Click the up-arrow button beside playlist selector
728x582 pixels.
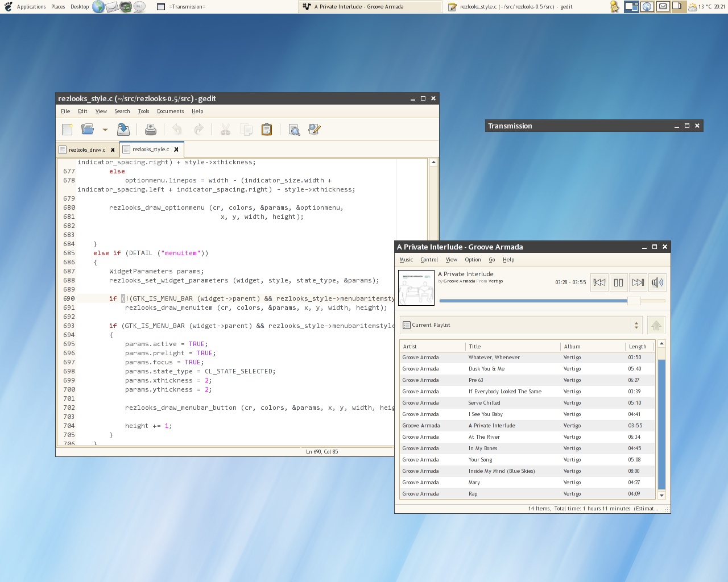[x=656, y=325]
